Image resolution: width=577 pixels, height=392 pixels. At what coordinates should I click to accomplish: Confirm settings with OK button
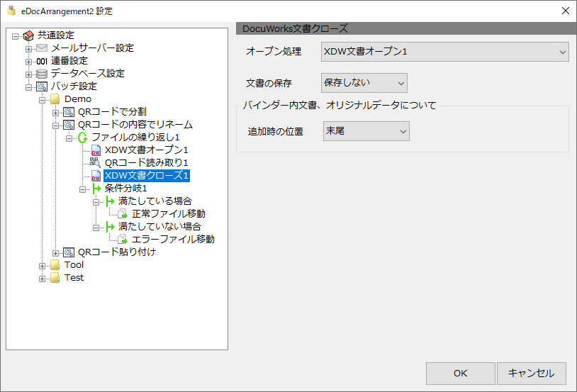[460, 374]
